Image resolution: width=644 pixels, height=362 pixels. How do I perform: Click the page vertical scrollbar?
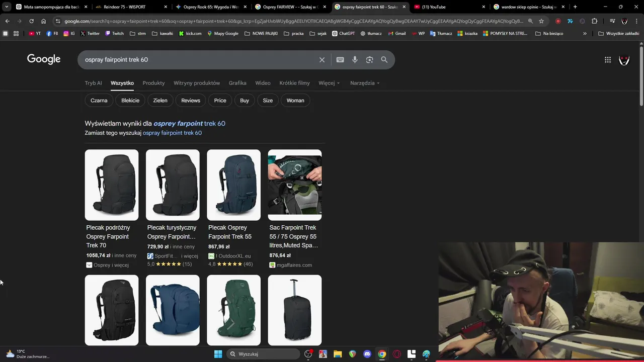click(641, 75)
